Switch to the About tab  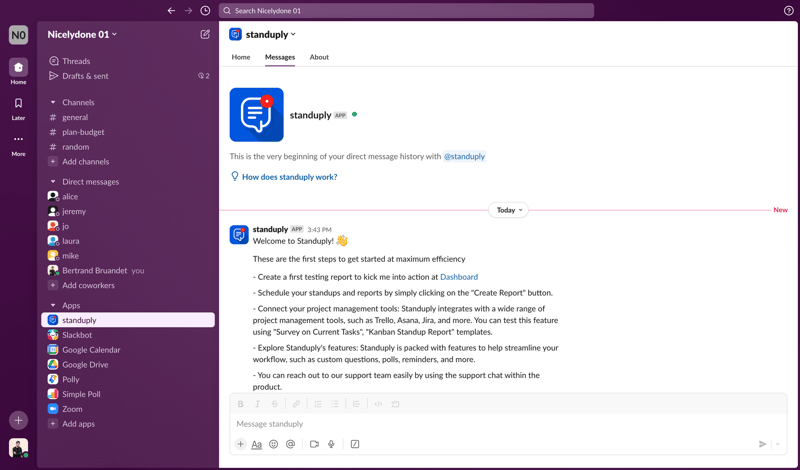pyautogui.click(x=319, y=57)
